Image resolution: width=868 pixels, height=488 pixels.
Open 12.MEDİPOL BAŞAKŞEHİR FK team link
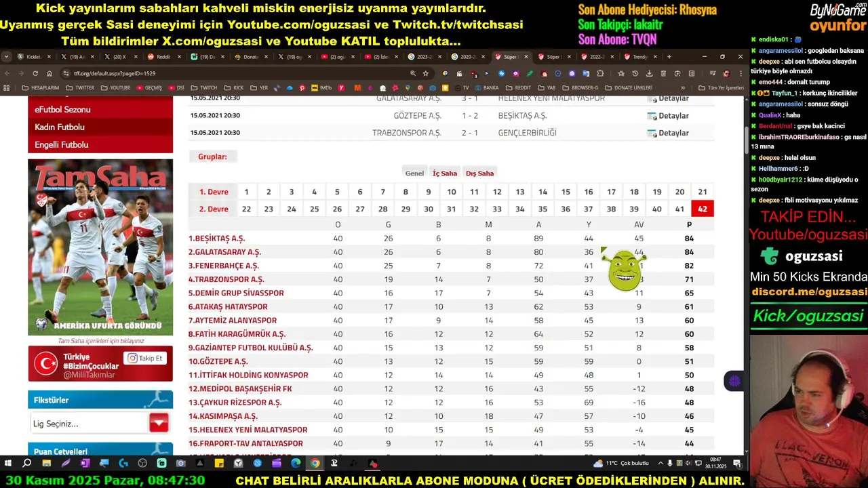pos(240,389)
